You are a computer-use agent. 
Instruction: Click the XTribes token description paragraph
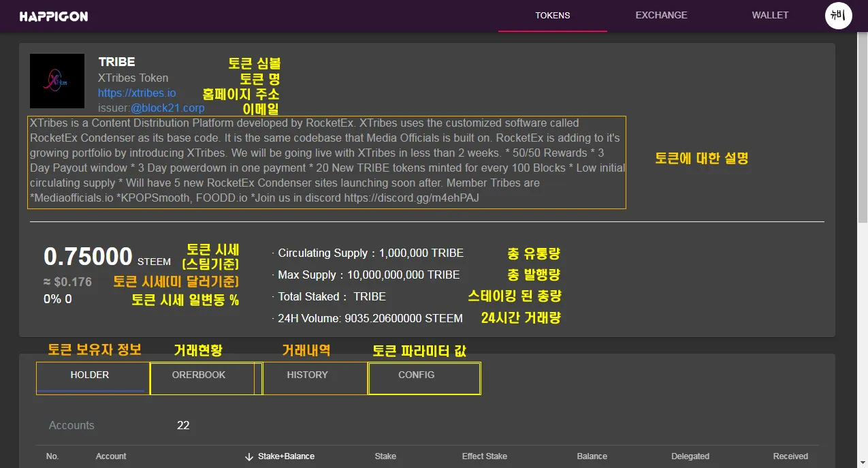click(327, 161)
